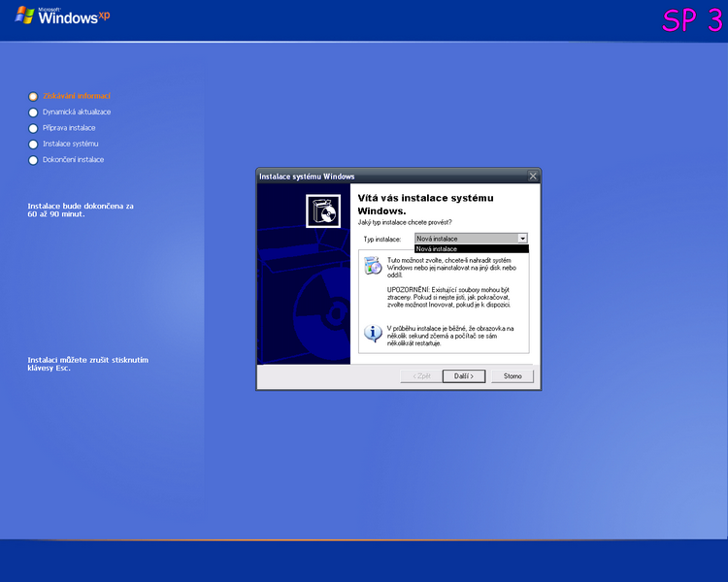Click the Dynamická aktualizace step label
Viewport: 728px width, 582px height.
(77, 112)
